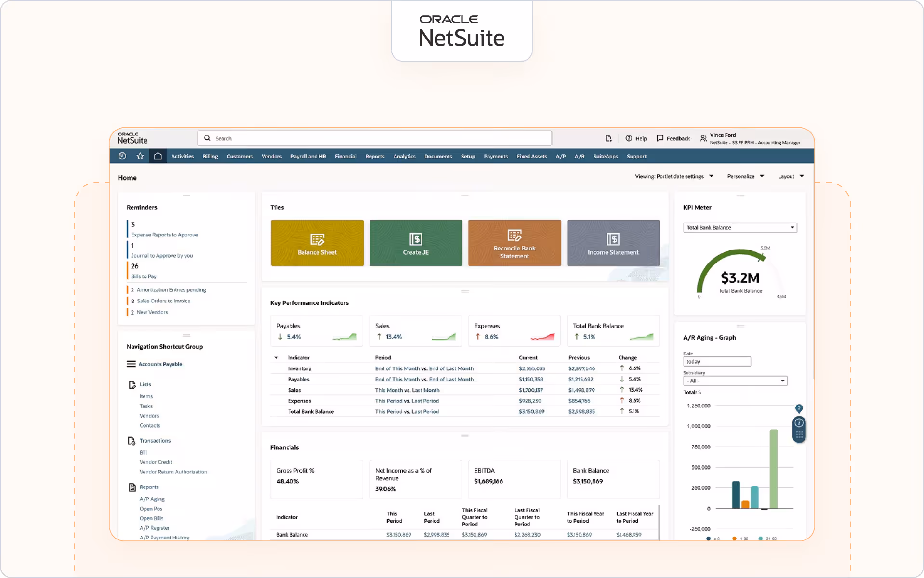
Task: Collapse the Indicator table header arrow
Action: pyautogui.click(x=276, y=358)
